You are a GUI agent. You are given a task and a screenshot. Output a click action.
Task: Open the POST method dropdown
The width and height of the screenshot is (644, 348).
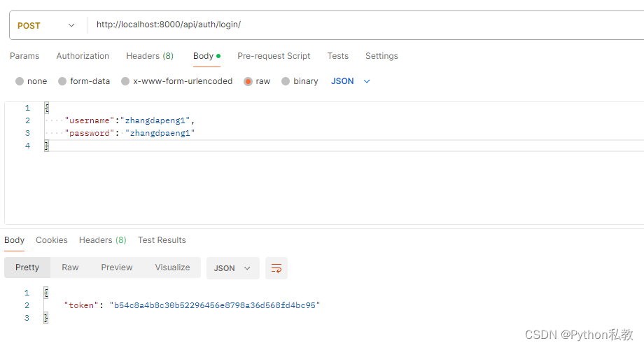(45, 25)
